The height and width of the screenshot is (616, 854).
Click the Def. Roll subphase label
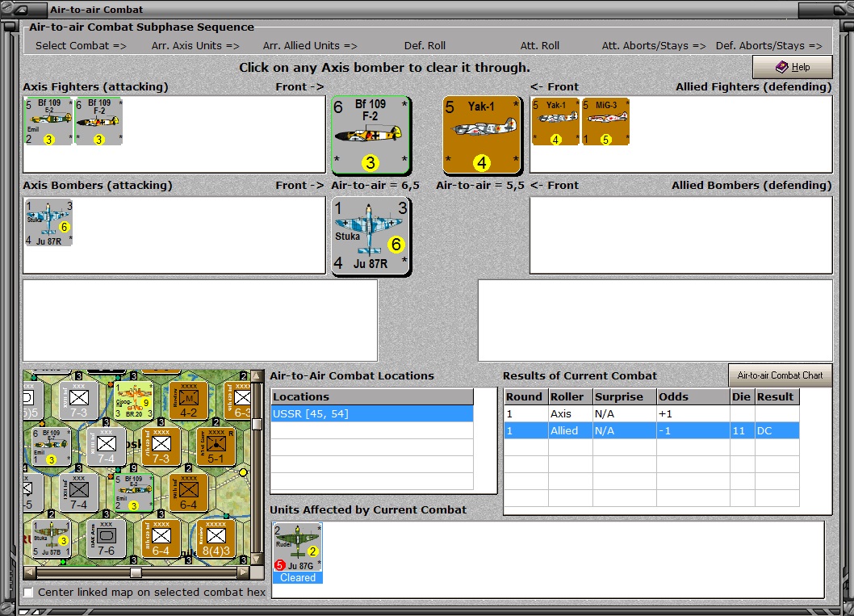[x=425, y=46]
